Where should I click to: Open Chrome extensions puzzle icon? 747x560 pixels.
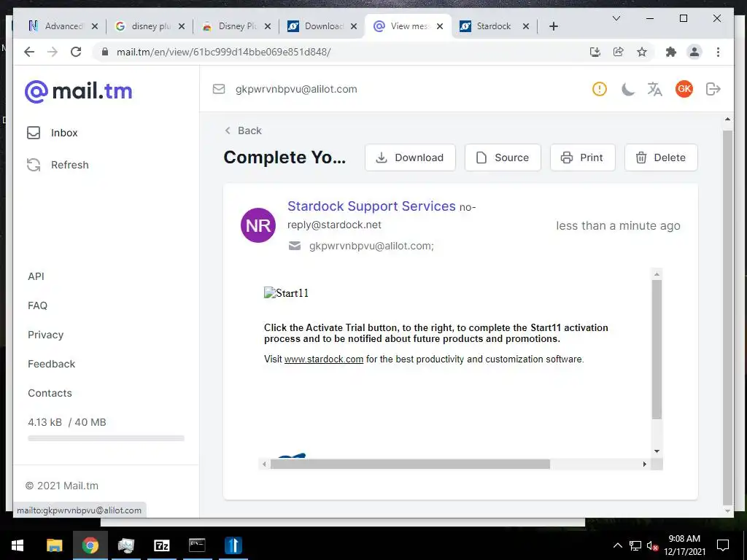671,52
